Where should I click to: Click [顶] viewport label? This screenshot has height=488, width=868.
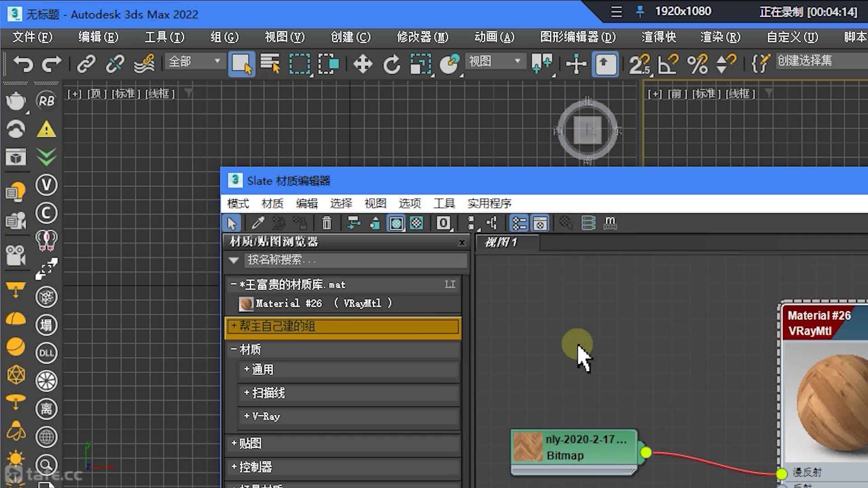97,94
